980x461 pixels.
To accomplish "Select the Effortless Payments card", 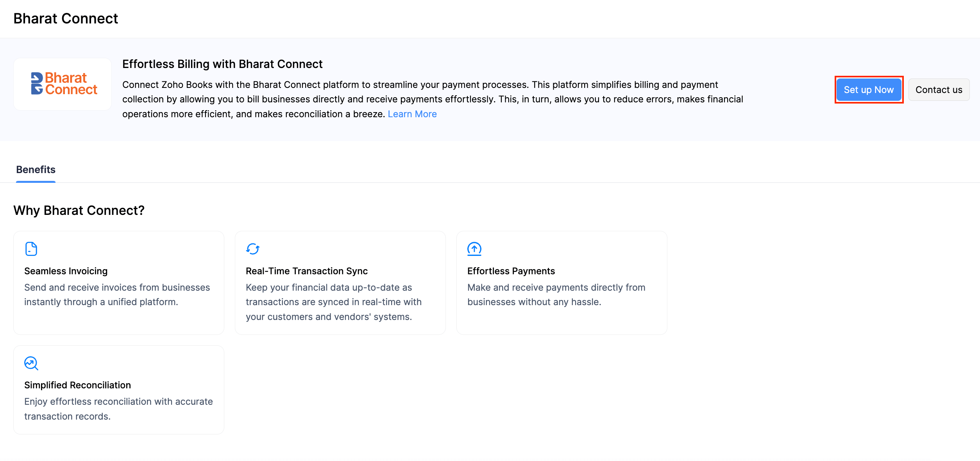I will click(562, 282).
